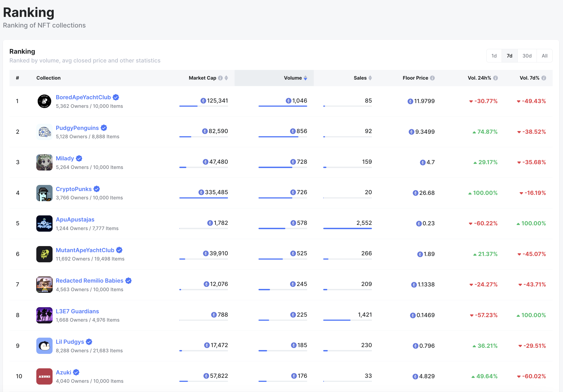Open the ApuApustajas collection link
Screen dimensions: 563x392
coord(75,220)
